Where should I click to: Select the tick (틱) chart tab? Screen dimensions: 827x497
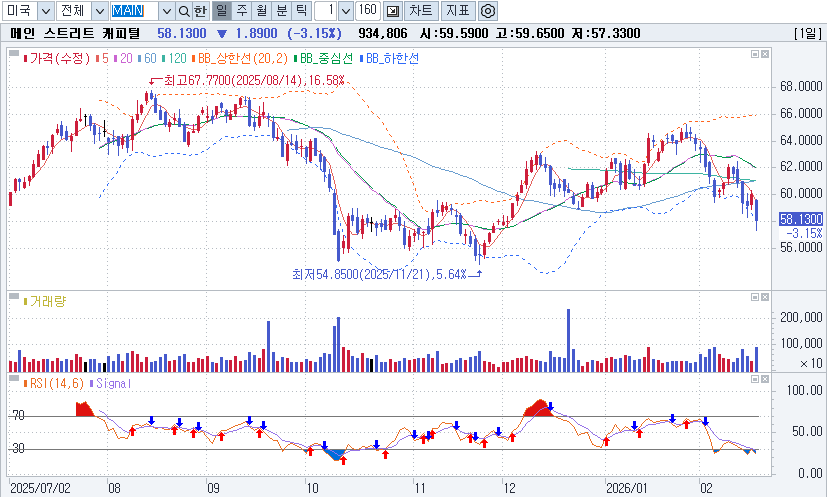(x=301, y=11)
